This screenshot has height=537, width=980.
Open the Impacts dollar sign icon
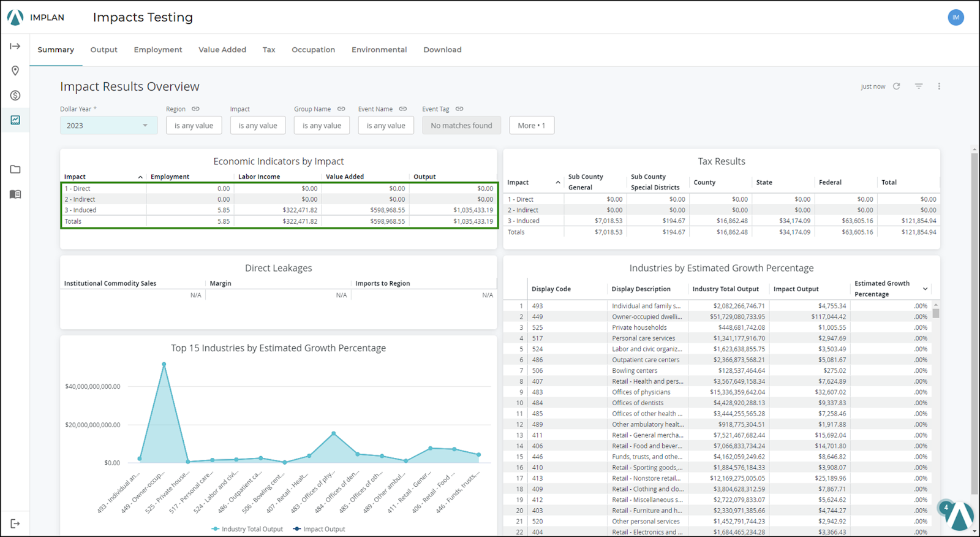(x=15, y=96)
